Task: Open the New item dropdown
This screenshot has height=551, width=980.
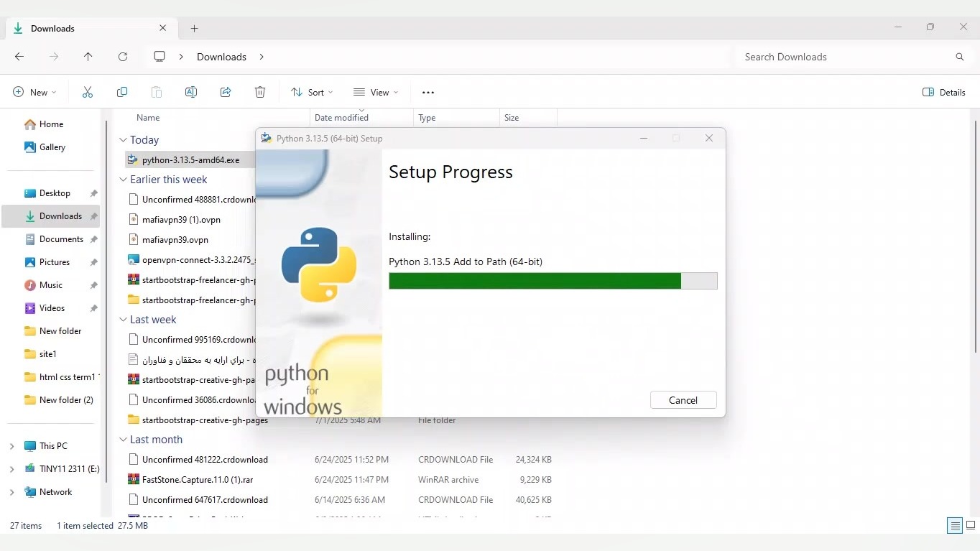Action: (x=34, y=92)
